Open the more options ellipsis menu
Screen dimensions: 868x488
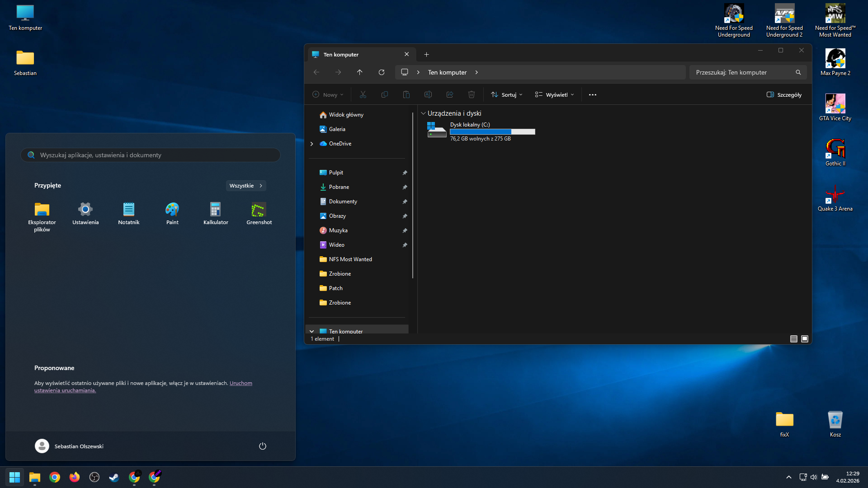pos(592,95)
